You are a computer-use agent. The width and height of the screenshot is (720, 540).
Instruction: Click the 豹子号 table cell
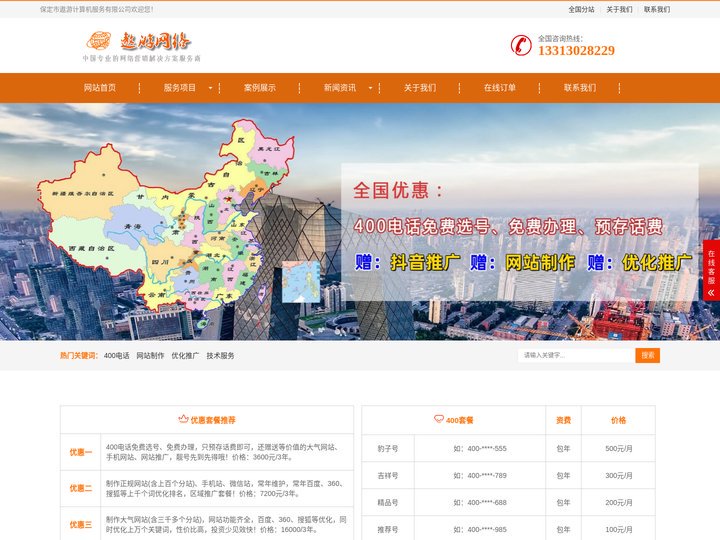(x=388, y=449)
